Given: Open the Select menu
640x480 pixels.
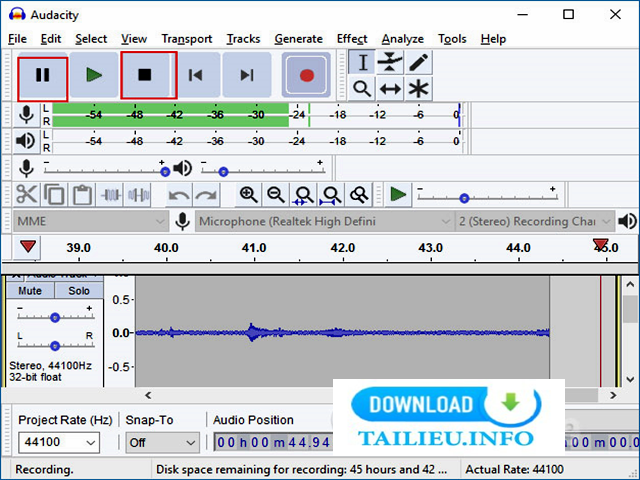Looking at the screenshot, I should tap(91, 39).
